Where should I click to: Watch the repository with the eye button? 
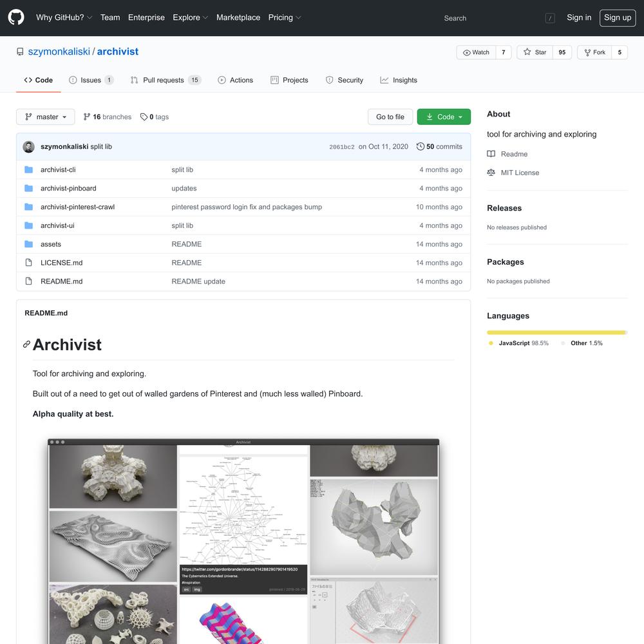point(476,52)
